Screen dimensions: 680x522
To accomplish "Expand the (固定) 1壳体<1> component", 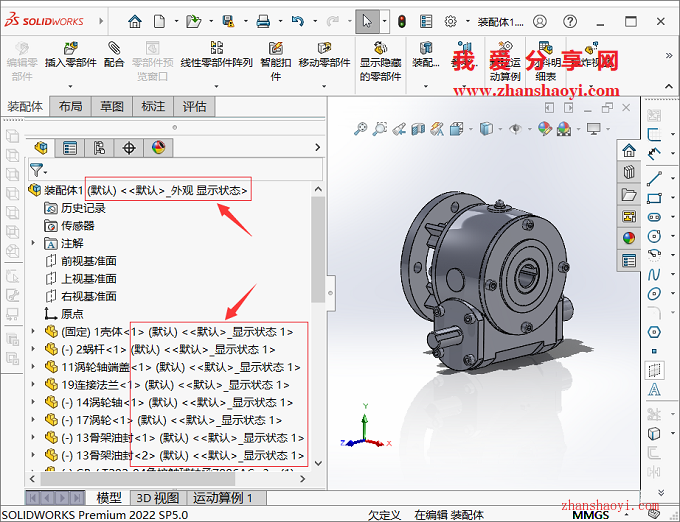I will click(x=33, y=331).
